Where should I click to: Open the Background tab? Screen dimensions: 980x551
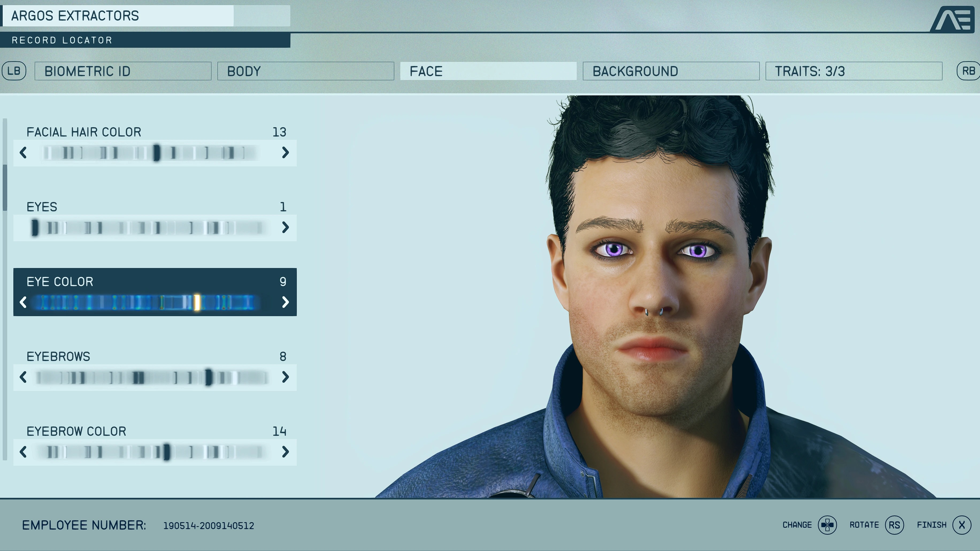click(671, 71)
